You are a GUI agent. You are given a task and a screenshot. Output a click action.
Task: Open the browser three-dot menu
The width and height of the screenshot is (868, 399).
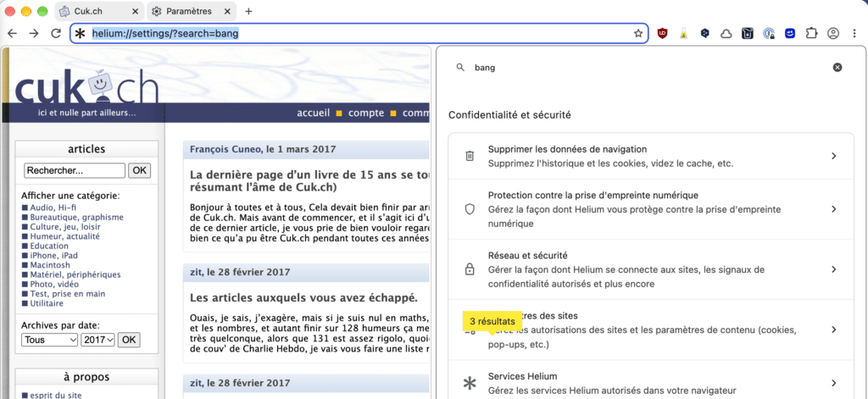coord(854,34)
